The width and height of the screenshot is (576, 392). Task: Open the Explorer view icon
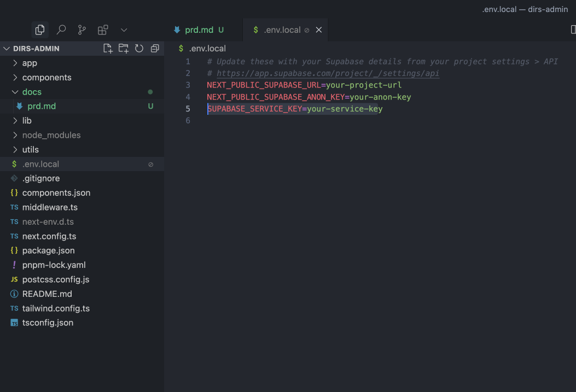tap(39, 30)
